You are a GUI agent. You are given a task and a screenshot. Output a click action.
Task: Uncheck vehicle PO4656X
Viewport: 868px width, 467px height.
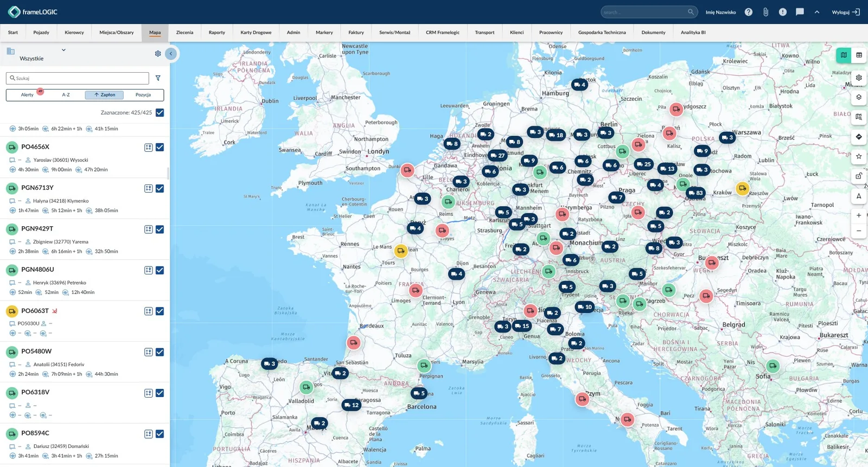coord(159,148)
